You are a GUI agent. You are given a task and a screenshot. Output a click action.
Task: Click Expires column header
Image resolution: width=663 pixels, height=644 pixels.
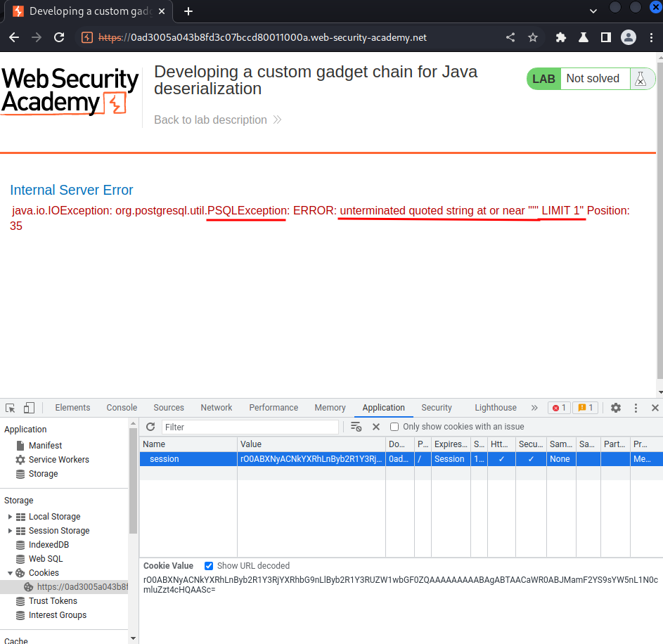tap(451, 444)
